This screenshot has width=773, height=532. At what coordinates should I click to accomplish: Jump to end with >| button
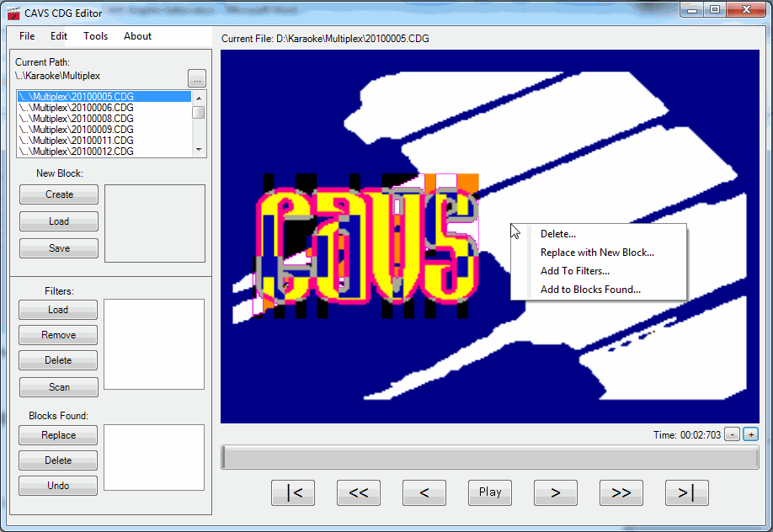pyautogui.click(x=687, y=492)
